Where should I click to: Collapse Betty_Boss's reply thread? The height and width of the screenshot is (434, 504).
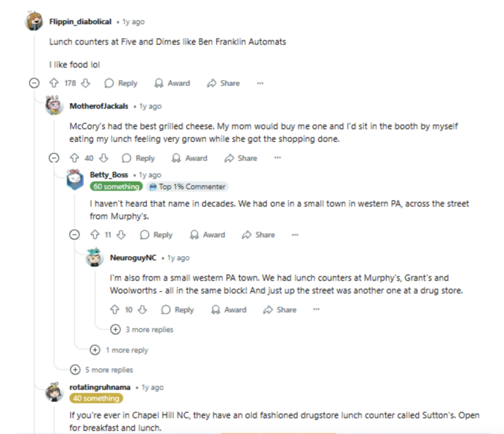(74, 235)
